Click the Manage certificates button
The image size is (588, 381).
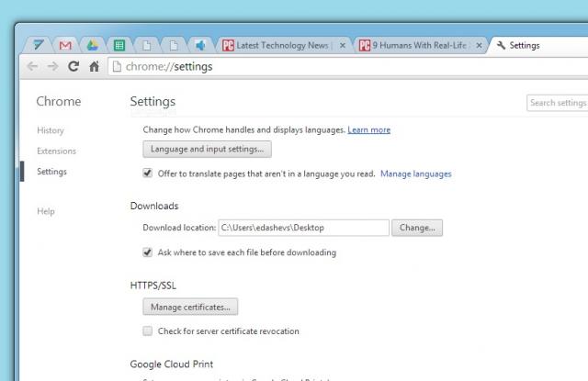pos(191,307)
